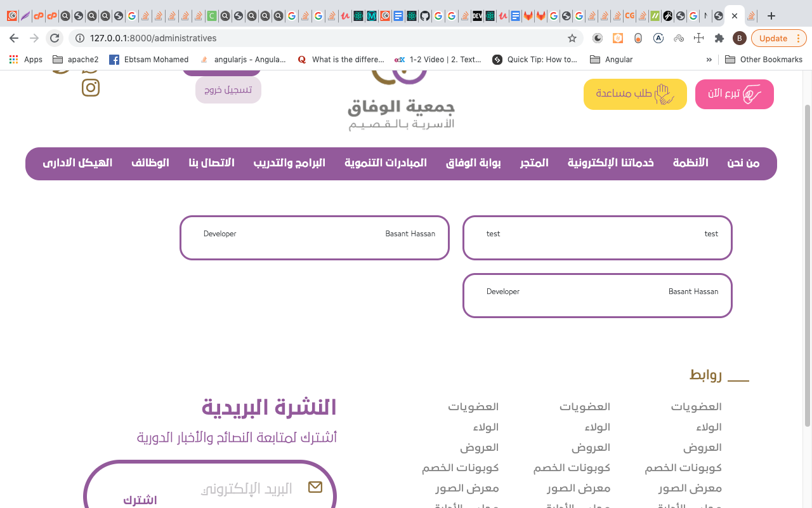Open a new browser tab with the plus icon
The height and width of the screenshot is (508, 812).
[771, 16]
